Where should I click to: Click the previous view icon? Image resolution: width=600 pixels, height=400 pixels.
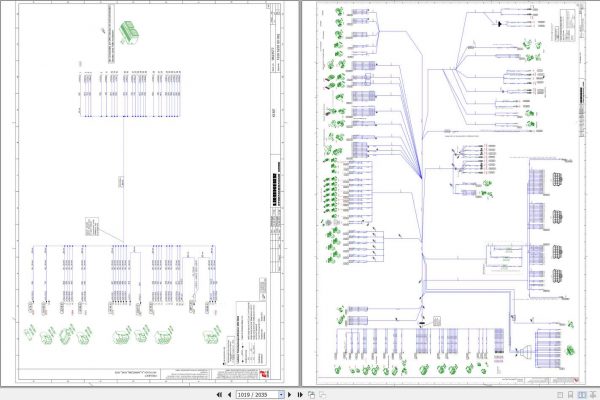tap(311, 395)
